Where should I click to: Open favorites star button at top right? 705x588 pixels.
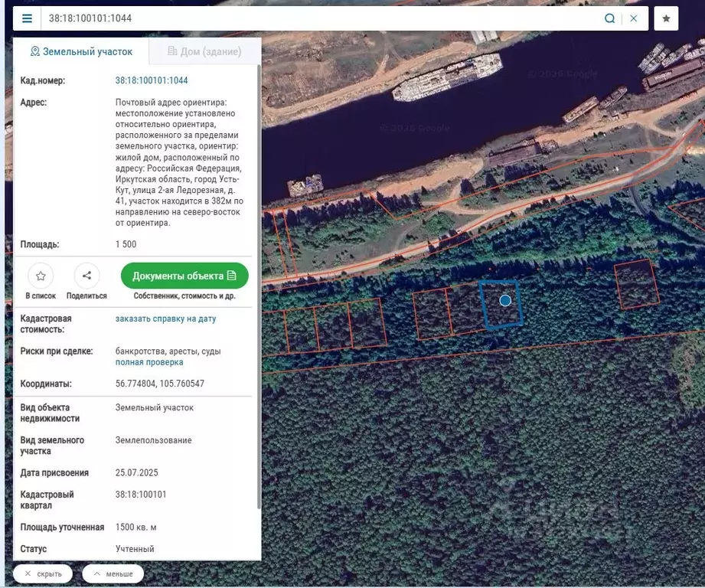666,18
